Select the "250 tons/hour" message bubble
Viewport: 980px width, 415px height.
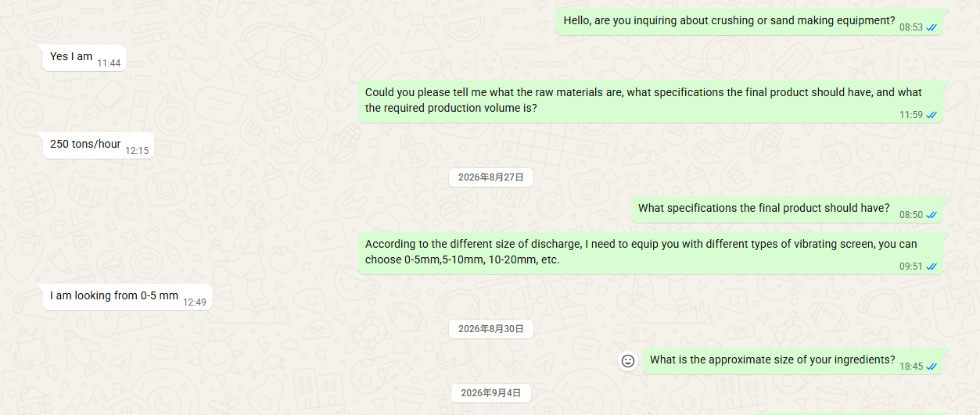click(x=98, y=145)
